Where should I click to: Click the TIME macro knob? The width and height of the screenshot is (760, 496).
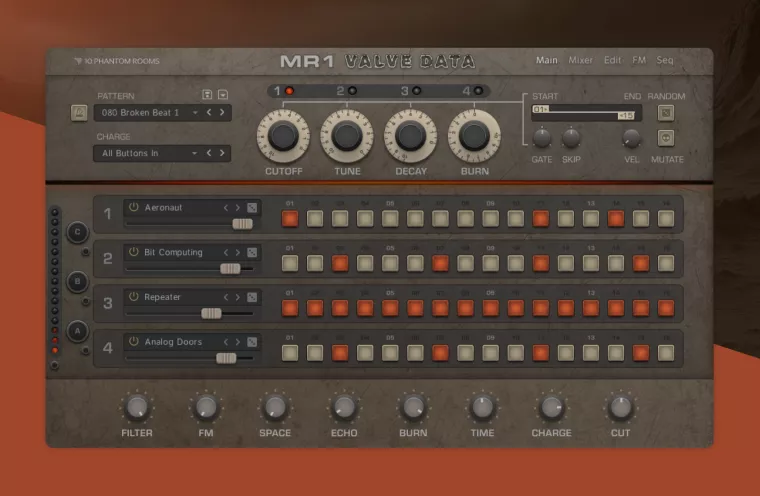[x=482, y=407]
